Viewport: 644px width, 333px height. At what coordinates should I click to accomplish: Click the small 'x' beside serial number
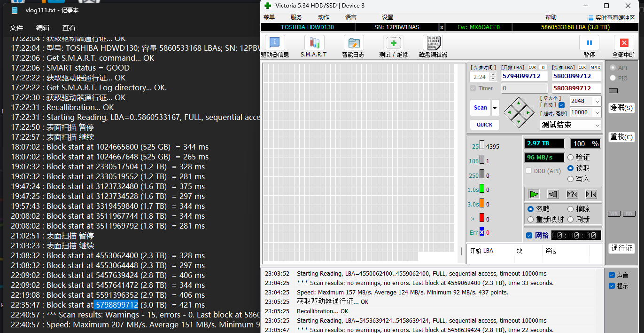click(x=442, y=27)
